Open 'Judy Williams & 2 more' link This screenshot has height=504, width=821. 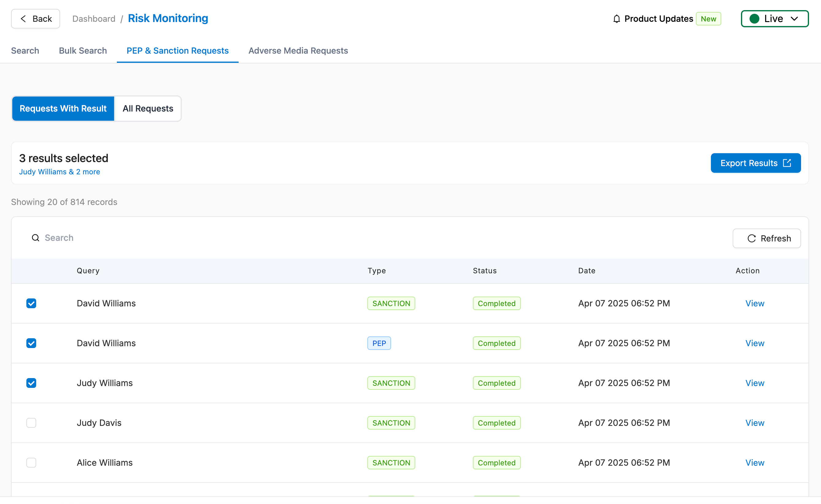pos(59,172)
